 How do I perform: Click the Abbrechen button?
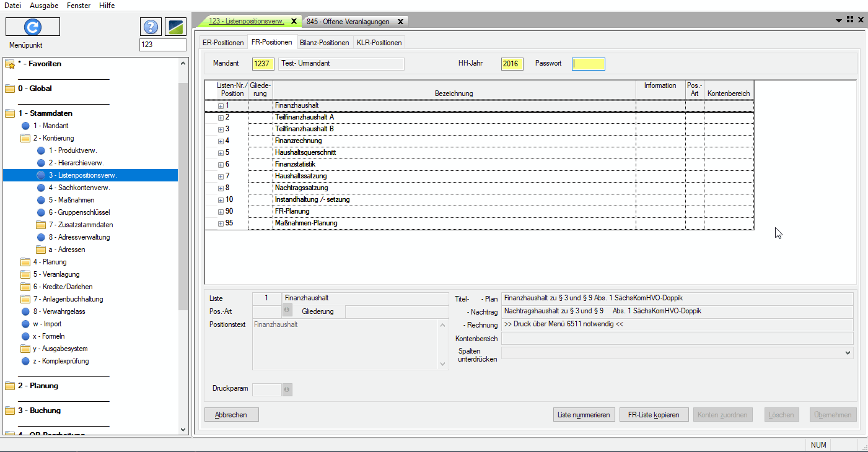(231, 415)
